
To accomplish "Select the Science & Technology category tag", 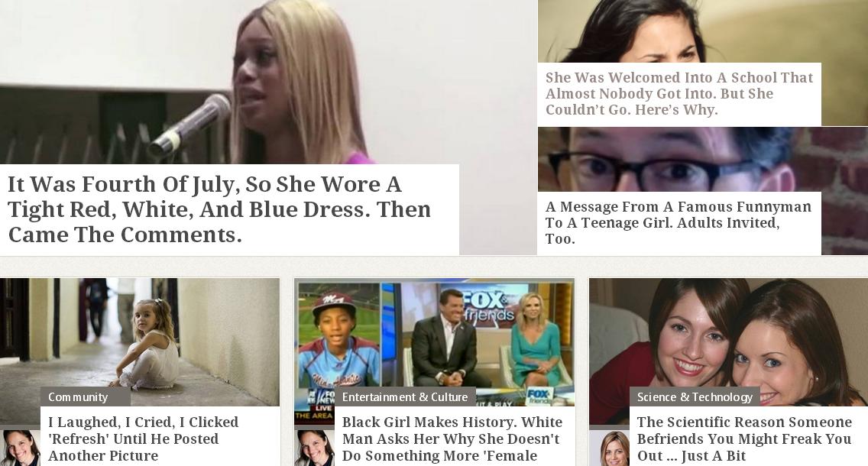I will (695, 396).
